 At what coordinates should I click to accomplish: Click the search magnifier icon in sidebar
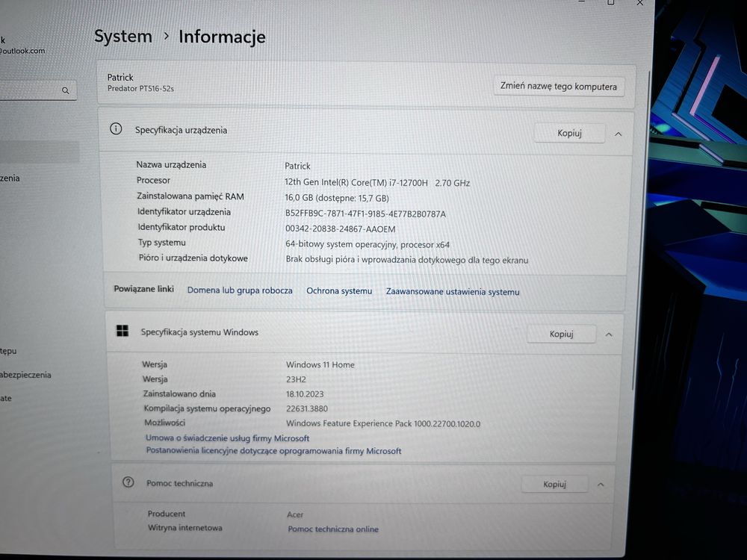[65, 90]
